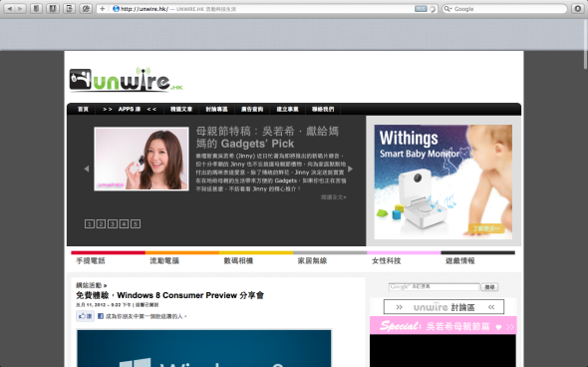Viewport: 588px width, 367px height.
Task: Click the reload icon in address bar
Action: 433,9
